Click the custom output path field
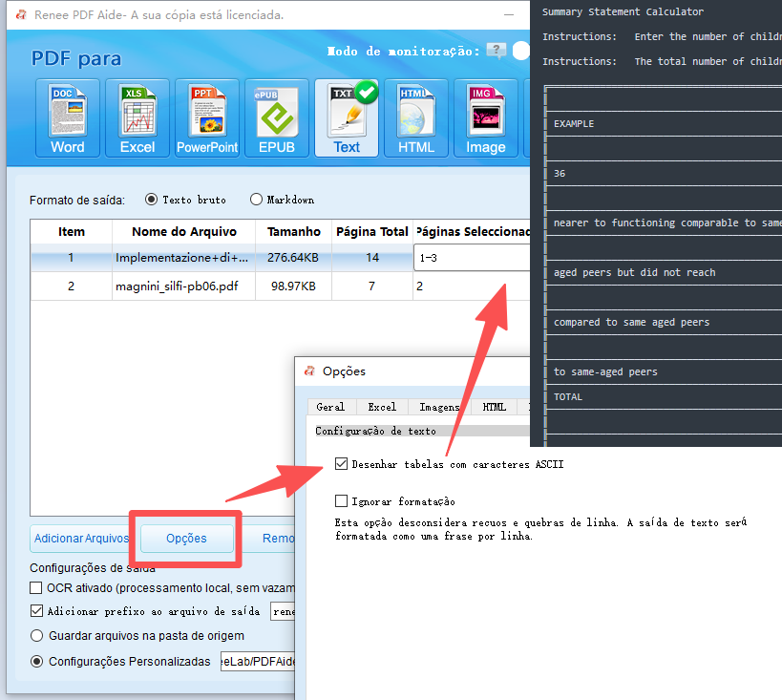The height and width of the screenshot is (700, 782). (x=256, y=661)
